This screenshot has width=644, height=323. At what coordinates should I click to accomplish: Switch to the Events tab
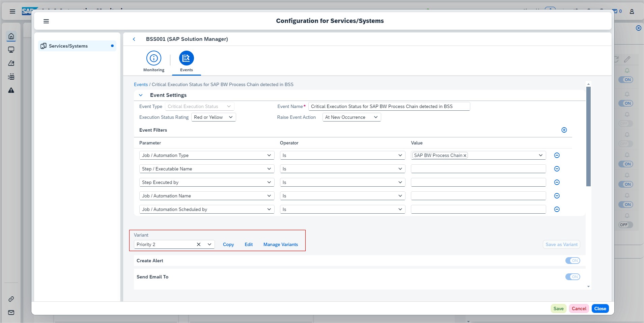186,61
